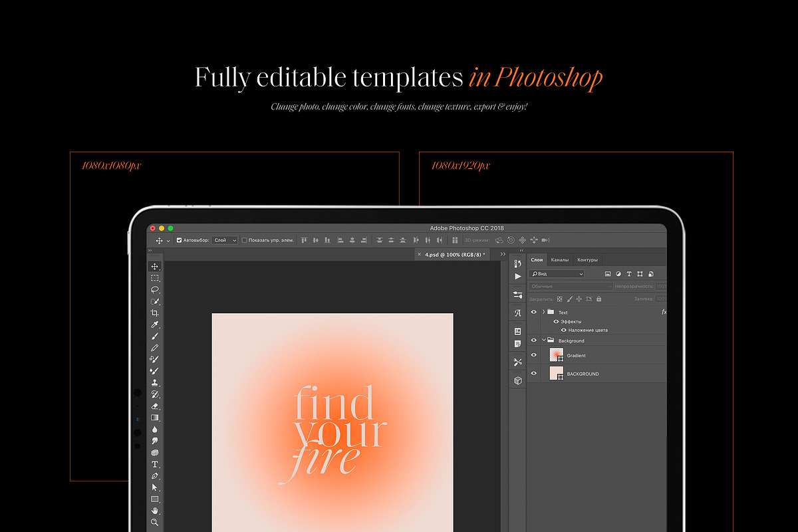The width and height of the screenshot is (798, 532).
Task: Expand the Text layer group
Action: tap(543, 312)
